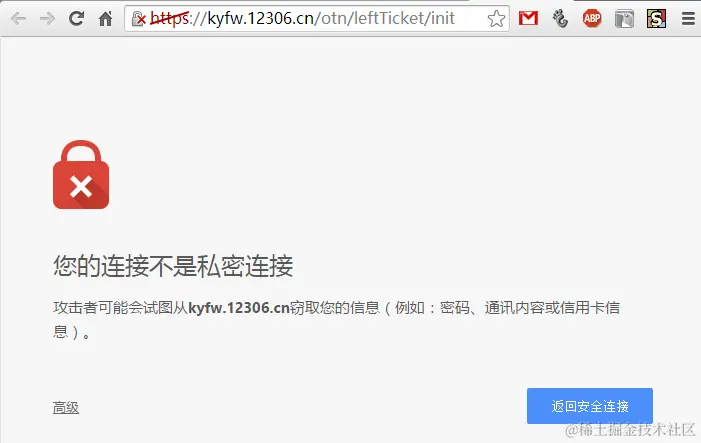Focus the address bar URL text
Viewport: 701px width, 443px height.
pos(302,18)
